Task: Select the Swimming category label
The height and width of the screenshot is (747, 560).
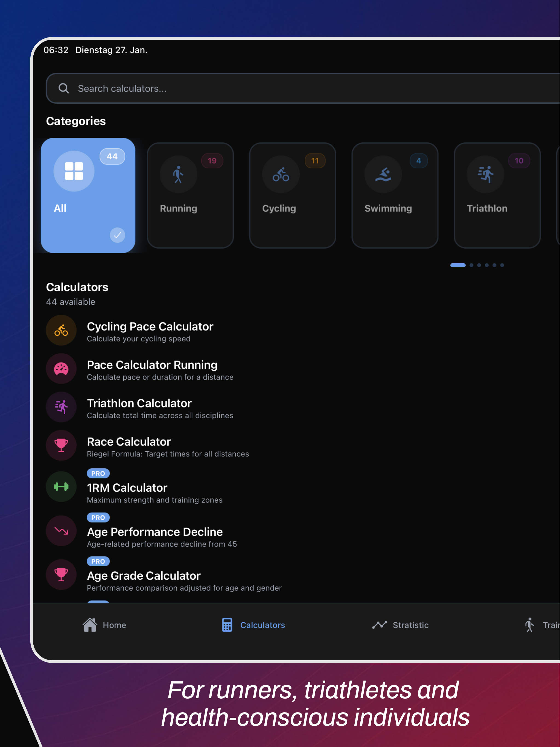Action: [x=388, y=208]
